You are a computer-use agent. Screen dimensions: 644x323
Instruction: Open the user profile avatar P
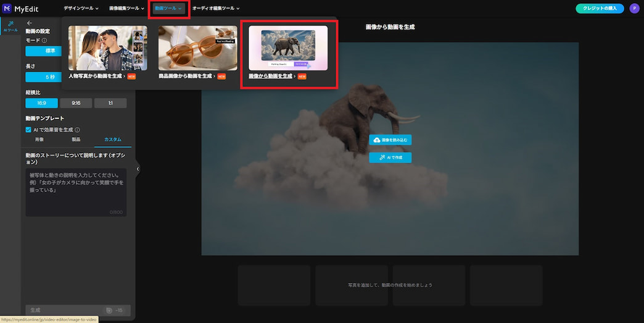634,8
